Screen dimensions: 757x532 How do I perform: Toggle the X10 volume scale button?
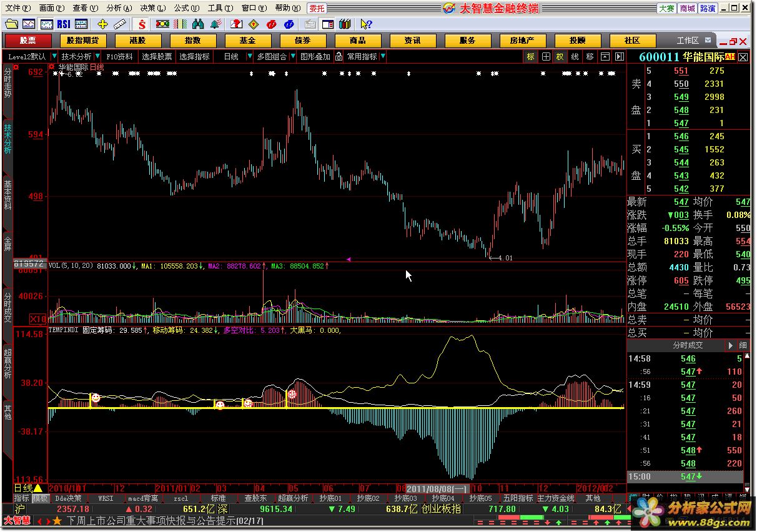38,318
